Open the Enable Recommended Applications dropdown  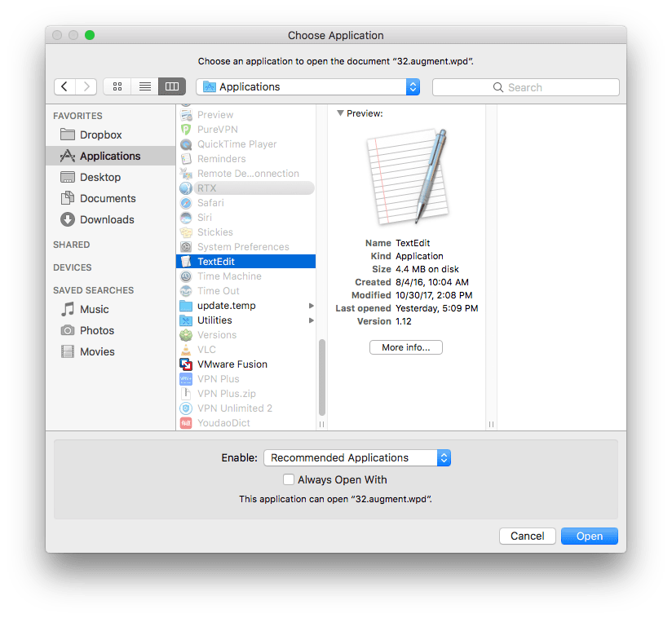[357, 457]
